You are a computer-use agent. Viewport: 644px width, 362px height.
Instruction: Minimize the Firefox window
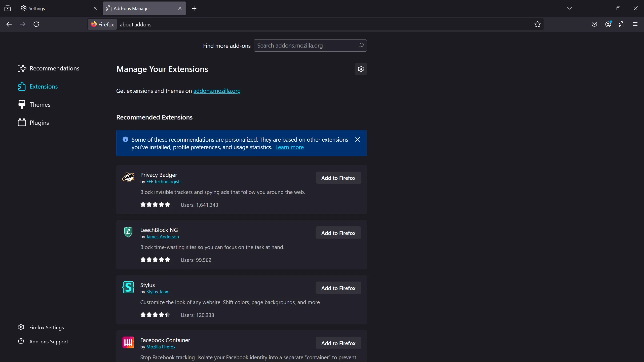[x=601, y=8]
